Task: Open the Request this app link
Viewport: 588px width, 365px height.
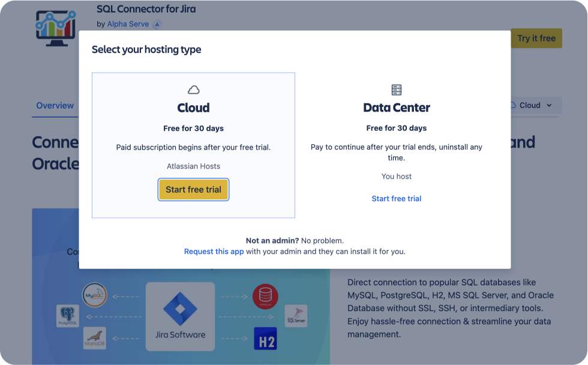Action: (214, 251)
